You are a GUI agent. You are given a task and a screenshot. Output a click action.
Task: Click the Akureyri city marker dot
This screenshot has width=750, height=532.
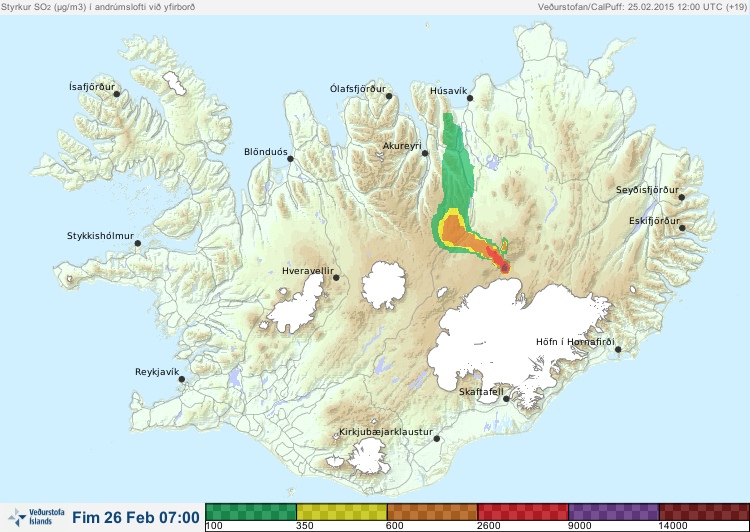[425, 153]
